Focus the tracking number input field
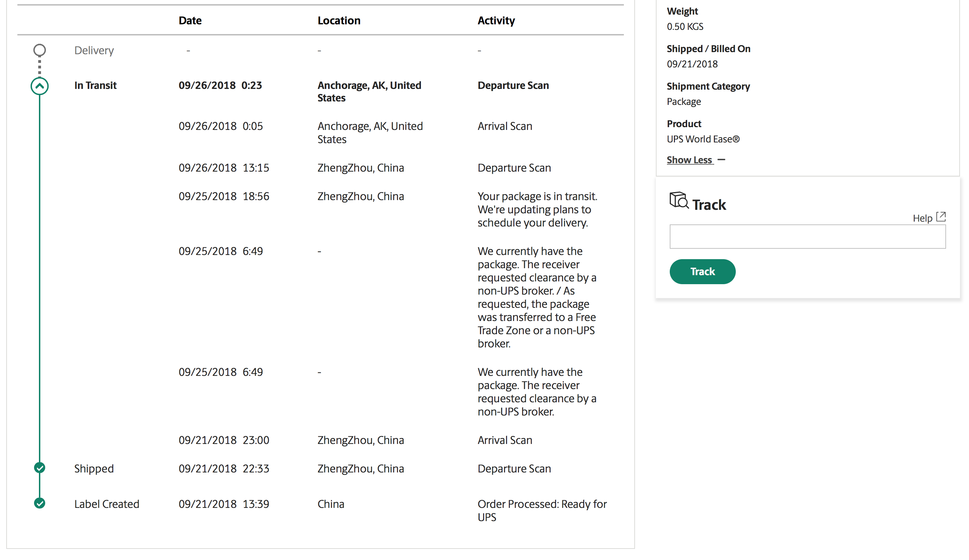 pos(807,236)
